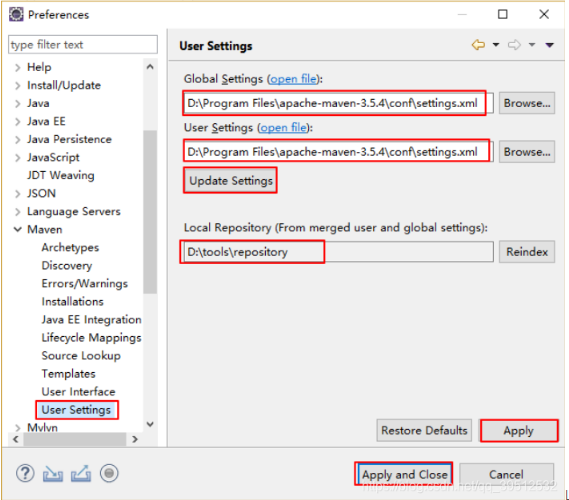Click the Update Settings button
569x500 pixels.
coord(231,180)
